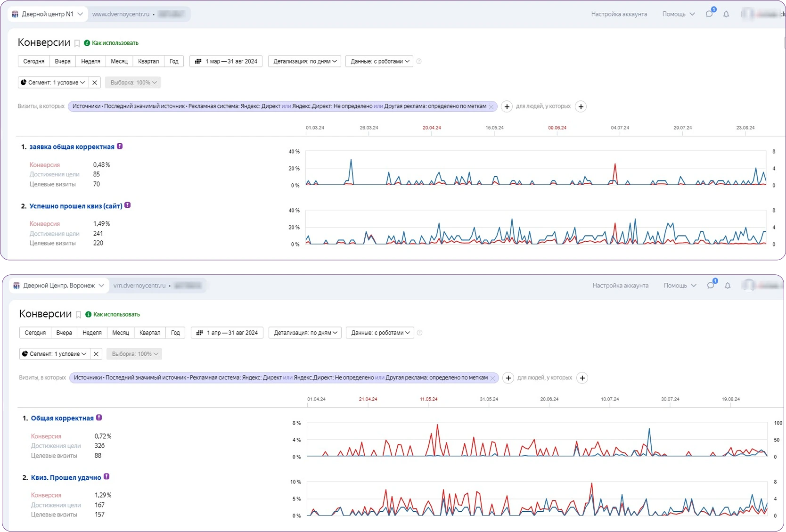Clear the segment with X, vrn.dvernoycentr.ru report

coord(96,354)
